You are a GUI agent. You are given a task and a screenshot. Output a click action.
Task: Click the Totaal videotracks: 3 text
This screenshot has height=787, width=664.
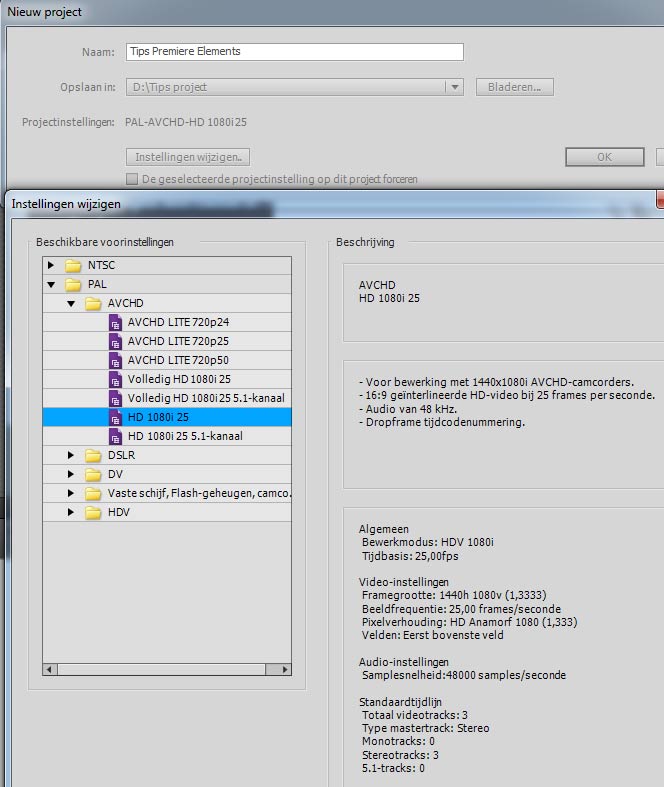(x=415, y=715)
